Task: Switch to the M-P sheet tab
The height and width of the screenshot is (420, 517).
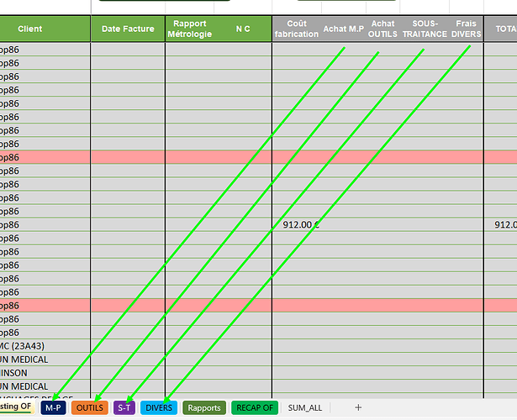Action: click(54, 407)
